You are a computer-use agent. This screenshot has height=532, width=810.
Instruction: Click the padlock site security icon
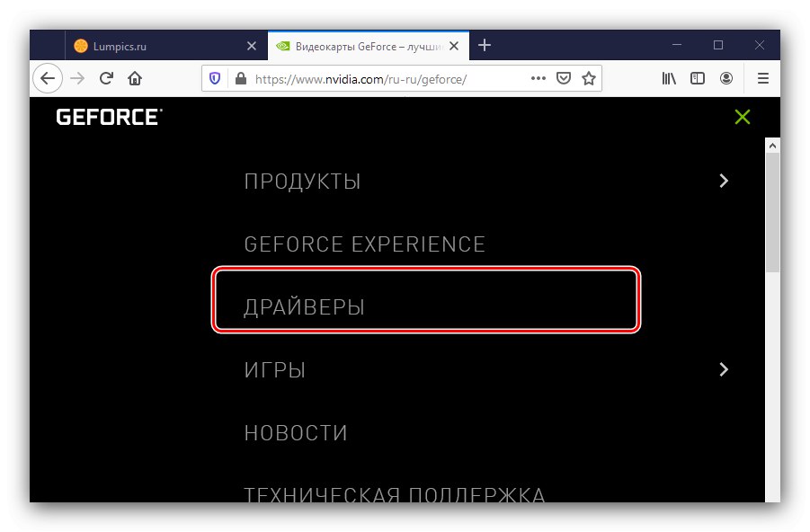(x=239, y=78)
